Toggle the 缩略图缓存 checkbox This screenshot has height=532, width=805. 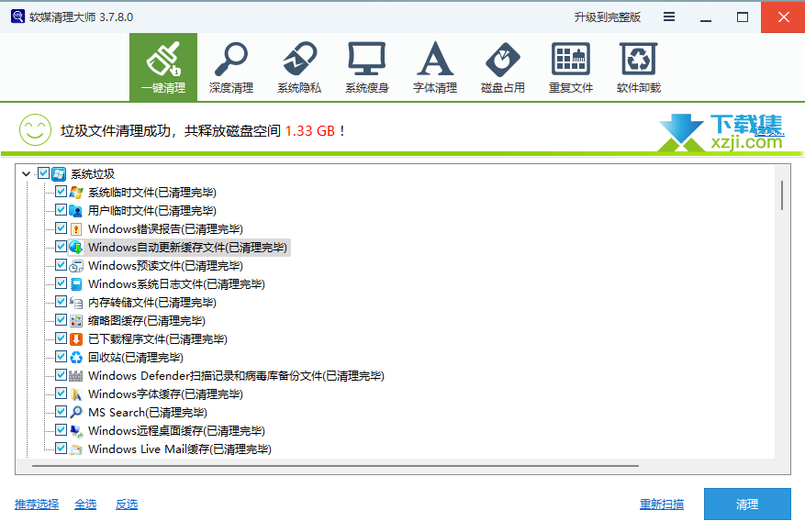[61, 320]
